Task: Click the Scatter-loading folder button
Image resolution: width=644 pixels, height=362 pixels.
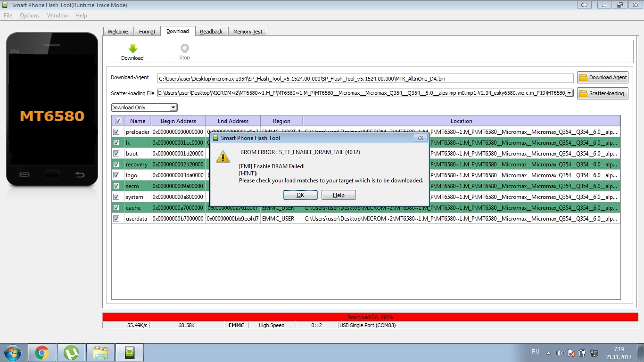Action: (603, 93)
